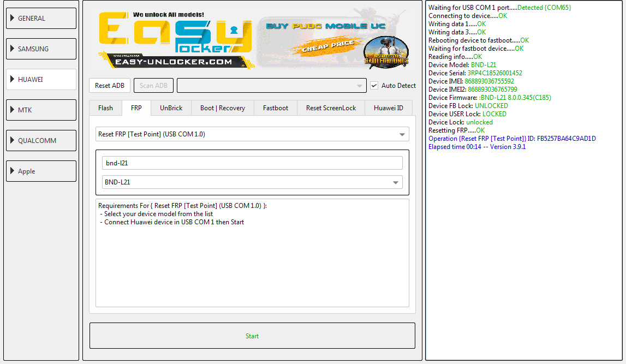
Task: Click the Device IMEI: 868893036755592 line
Action: coord(471,81)
